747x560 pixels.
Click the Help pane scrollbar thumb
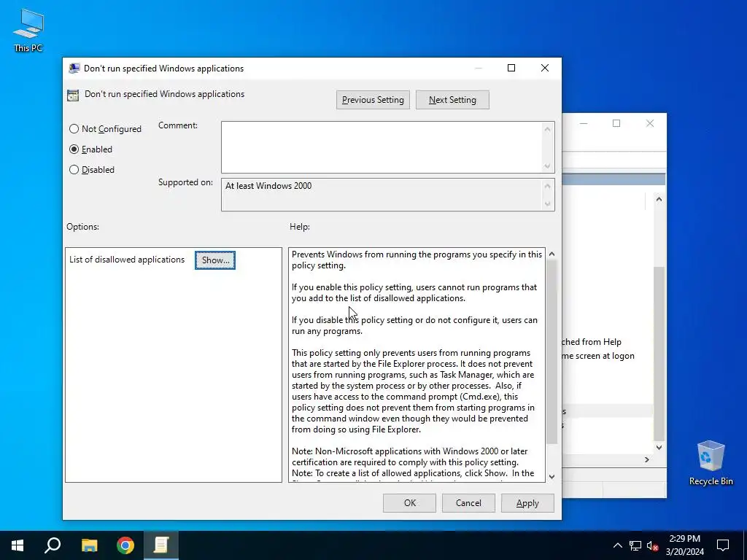tap(551, 352)
